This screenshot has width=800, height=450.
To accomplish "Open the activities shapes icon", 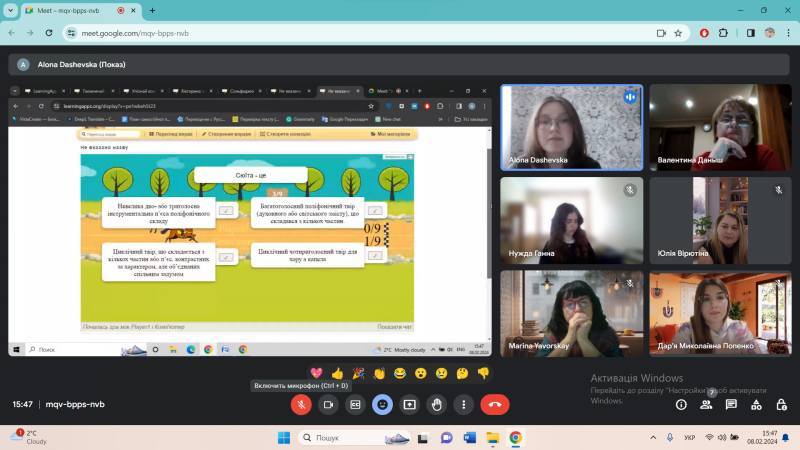I will click(756, 405).
